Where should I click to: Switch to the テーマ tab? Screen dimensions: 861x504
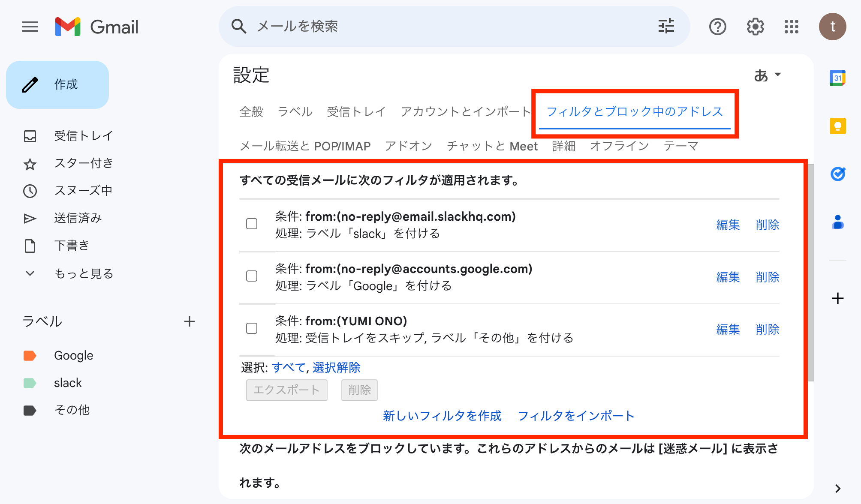tap(681, 146)
